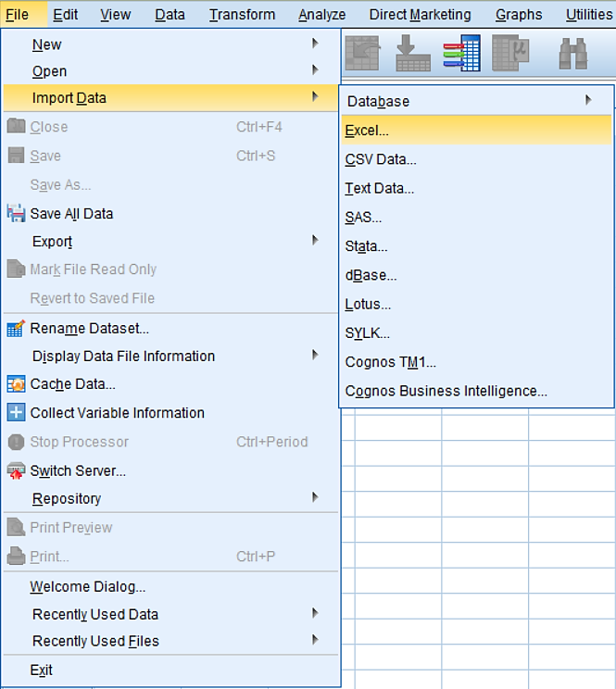Click the Stop Processor icon
Image resolution: width=616 pixels, height=689 pixels.
pyautogui.click(x=17, y=442)
